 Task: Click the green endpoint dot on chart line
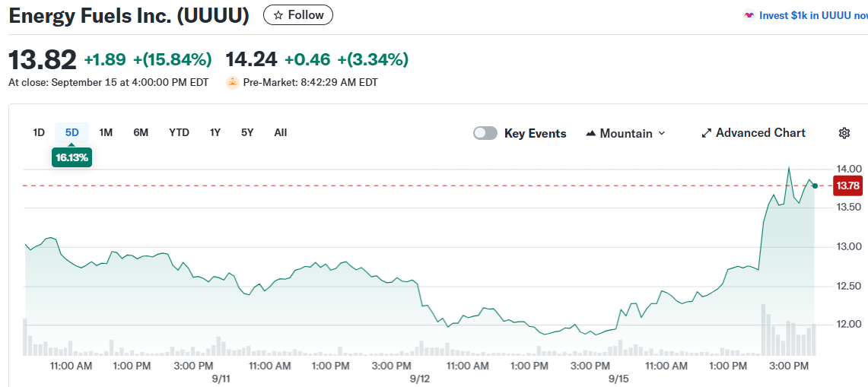click(815, 186)
